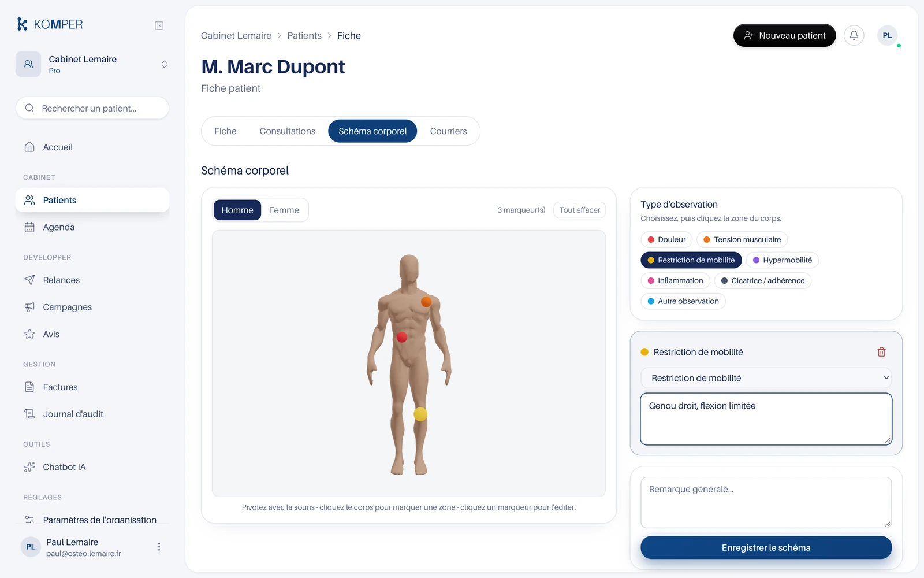Viewport: 924px width, 578px height.
Task: Click the yellow marker on the knee
Action: pos(420,414)
